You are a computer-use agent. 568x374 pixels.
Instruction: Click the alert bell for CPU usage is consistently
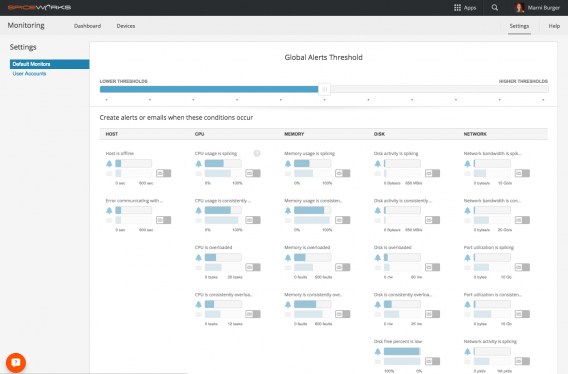click(x=199, y=210)
